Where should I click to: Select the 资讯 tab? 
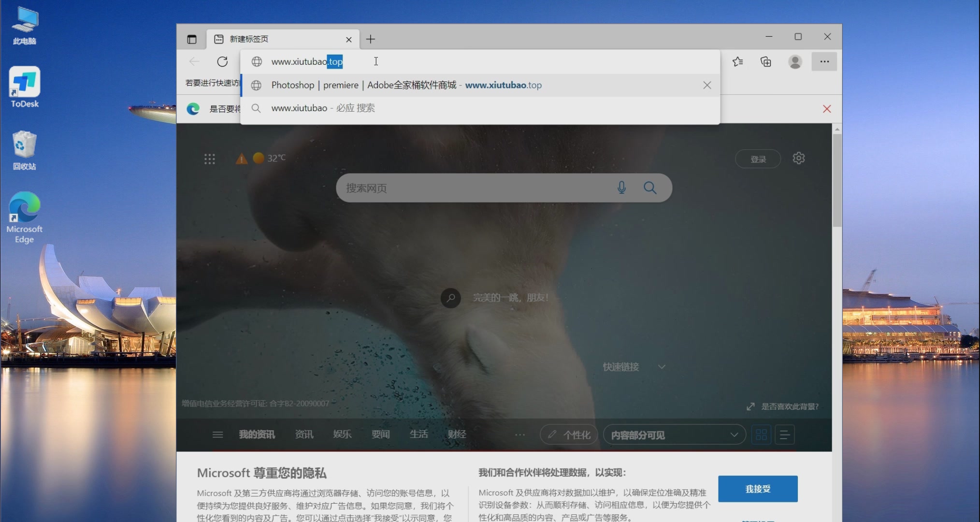(x=304, y=435)
